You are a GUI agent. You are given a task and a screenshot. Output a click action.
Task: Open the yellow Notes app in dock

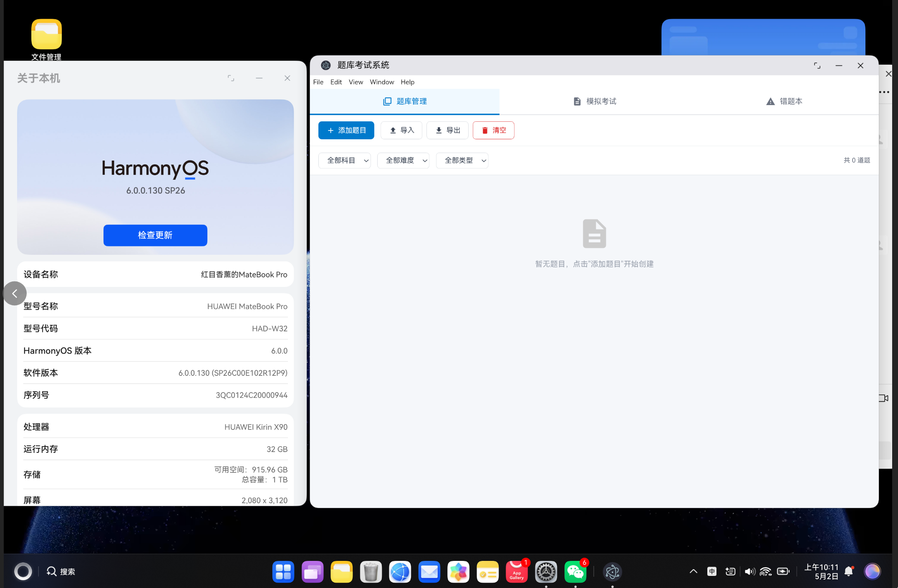coord(487,572)
